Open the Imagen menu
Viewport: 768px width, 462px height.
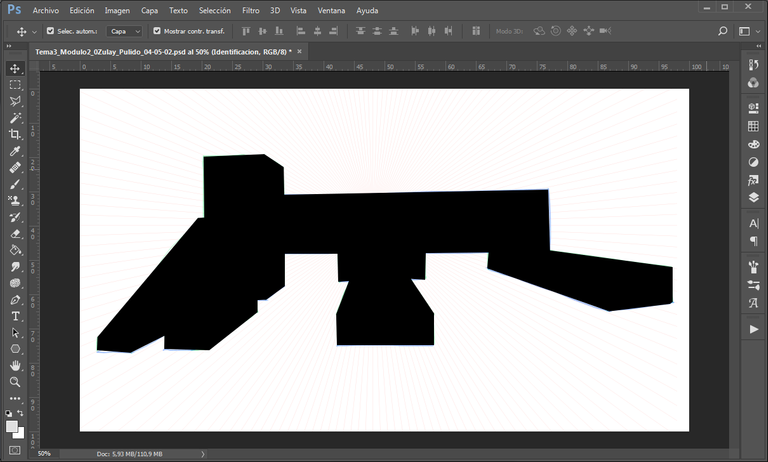click(117, 10)
